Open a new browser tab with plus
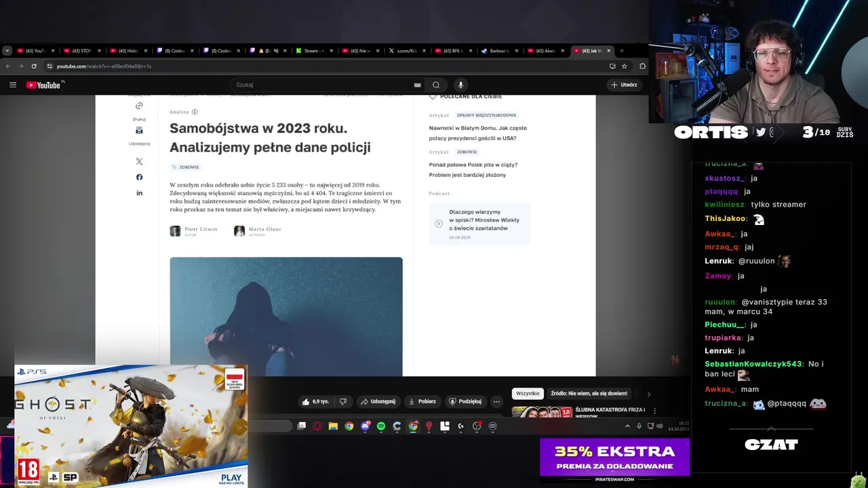The width and height of the screenshot is (868, 488). (621, 51)
